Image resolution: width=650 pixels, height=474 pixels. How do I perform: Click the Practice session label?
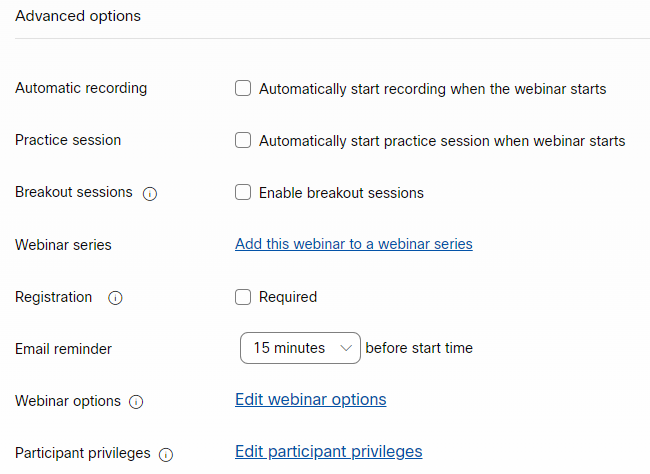pyautogui.click(x=68, y=140)
